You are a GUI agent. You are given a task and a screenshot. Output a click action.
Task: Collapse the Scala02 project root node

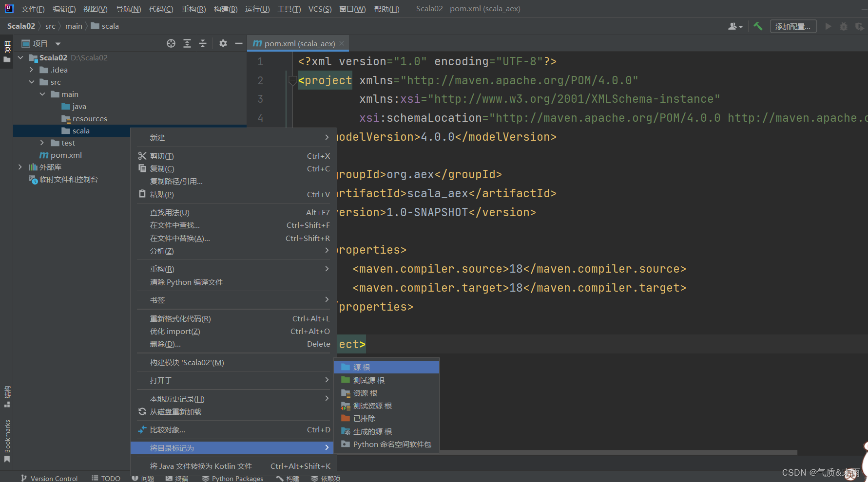pos(20,57)
